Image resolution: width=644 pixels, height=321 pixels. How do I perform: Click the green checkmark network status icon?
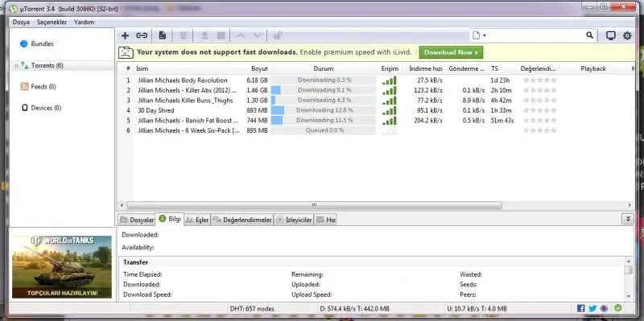[x=618, y=308]
